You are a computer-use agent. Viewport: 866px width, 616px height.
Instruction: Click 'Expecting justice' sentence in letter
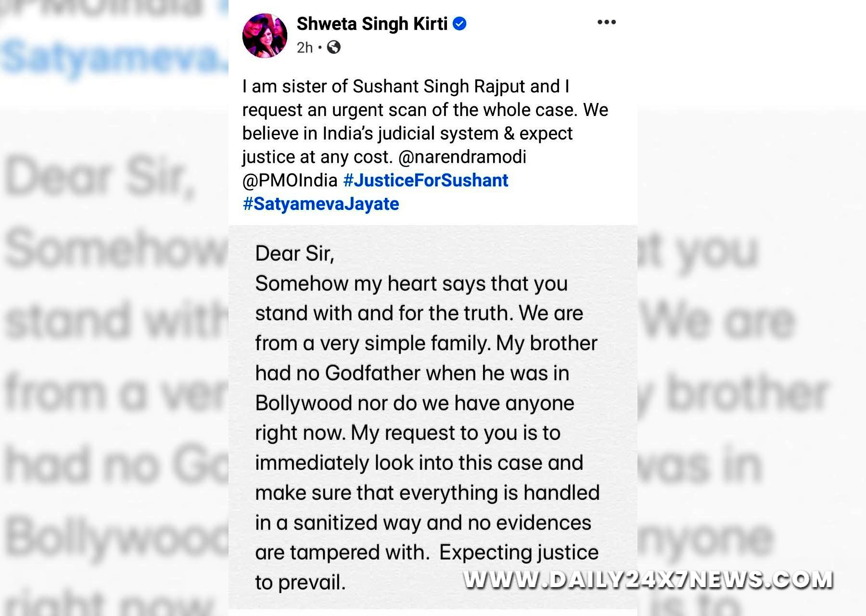519,552
